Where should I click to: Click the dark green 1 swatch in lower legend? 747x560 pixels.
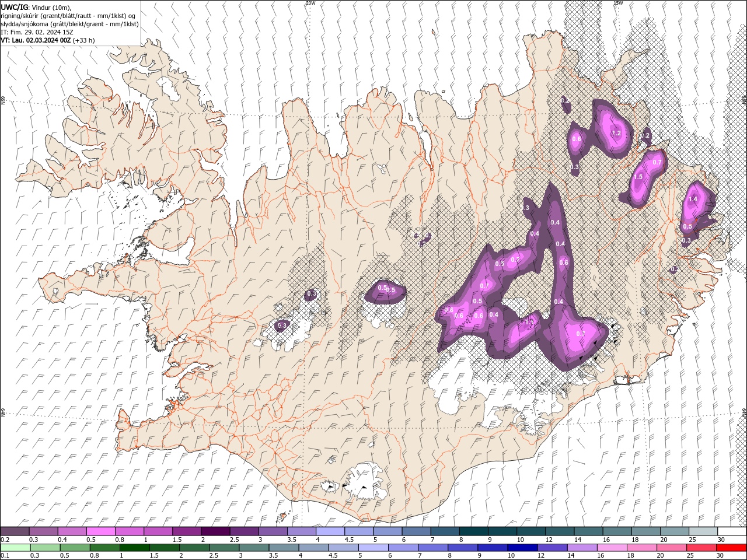point(134,548)
